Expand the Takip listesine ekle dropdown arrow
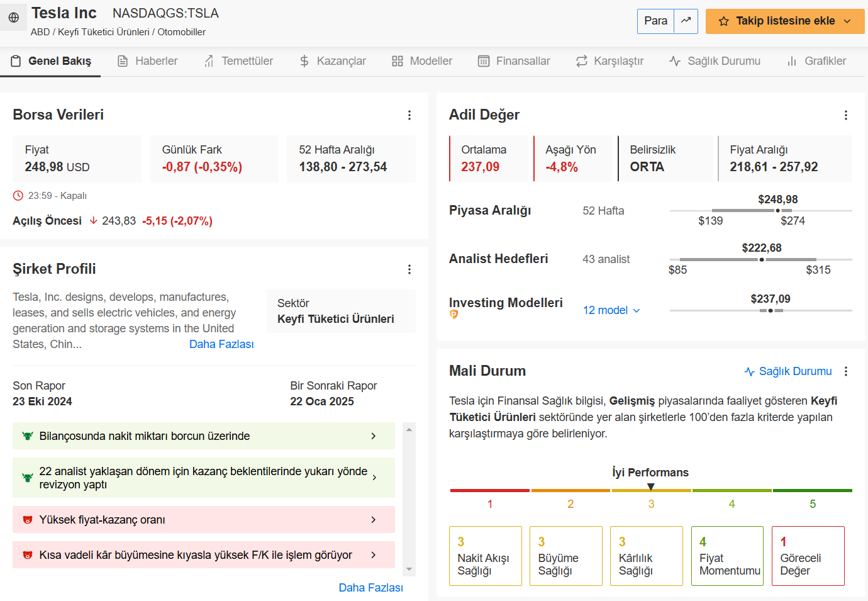The width and height of the screenshot is (868, 601). [x=847, y=21]
